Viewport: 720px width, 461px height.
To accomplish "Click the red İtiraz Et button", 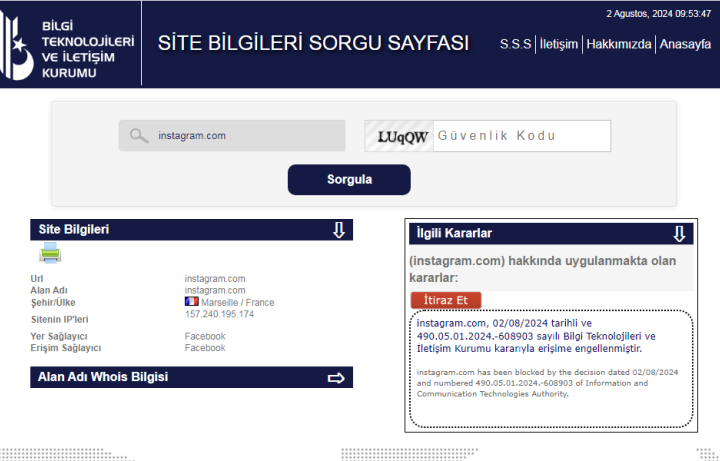I will coord(446,300).
